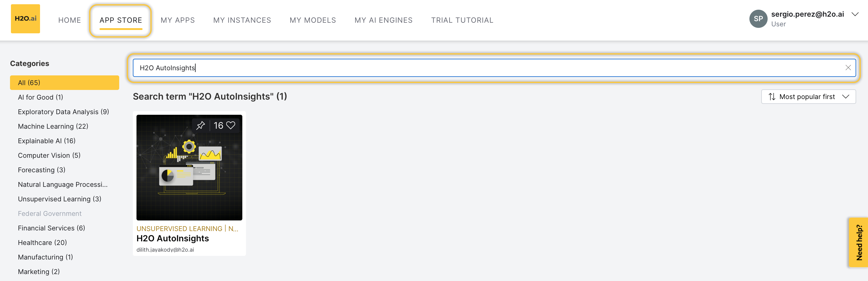Choose the Forecasting (3) category
This screenshot has height=281, width=868.
click(42, 170)
